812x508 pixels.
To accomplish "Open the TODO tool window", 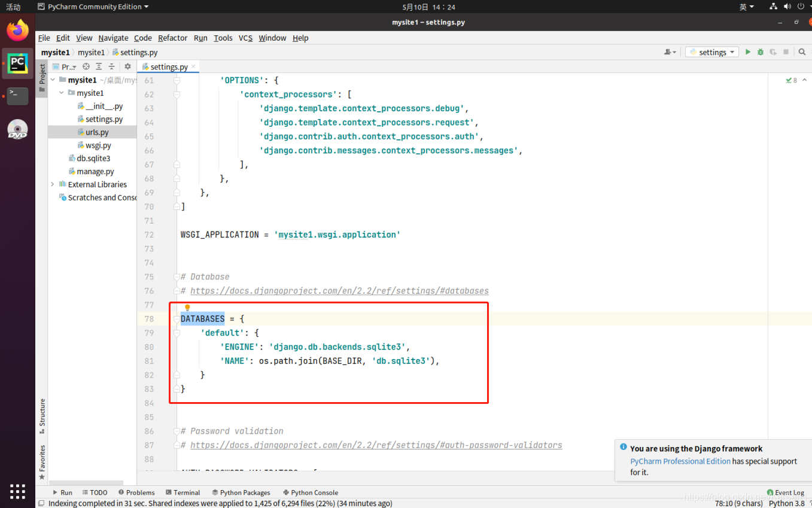I will click(95, 492).
